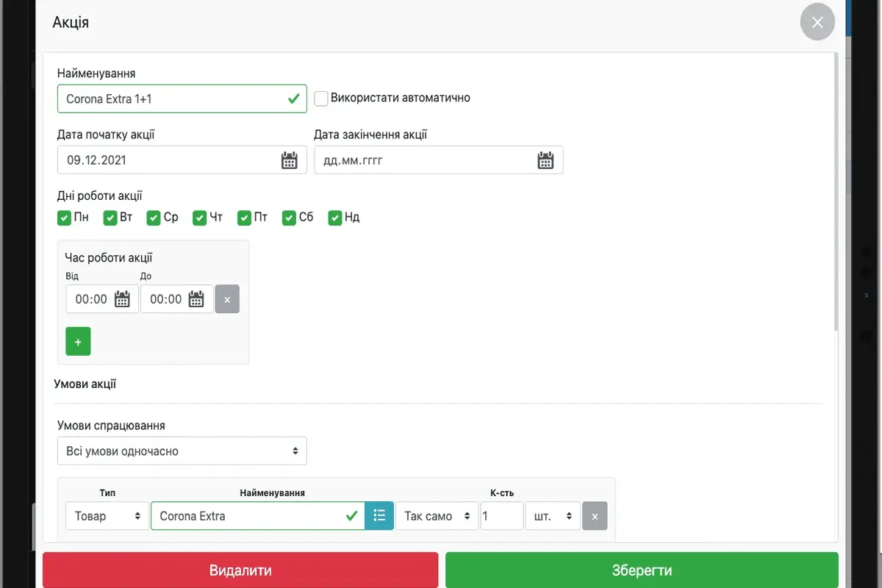
Task: Open product list picker next to Corona Extra
Action: pyautogui.click(x=379, y=516)
